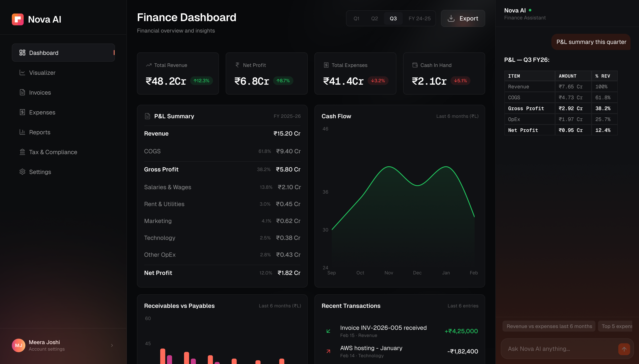
Task: Click the Revenue vs expenses chip
Action: pyautogui.click(x=549, y=326)
